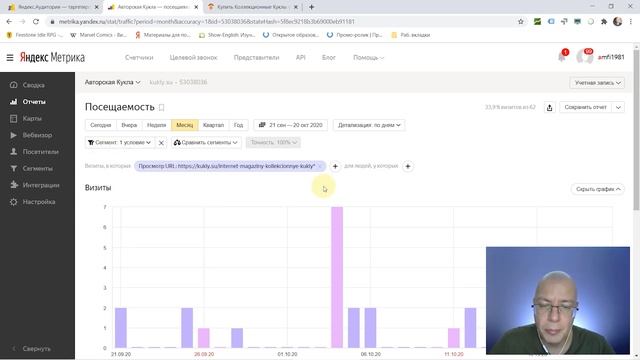Click the address bar URL
This screenshot has height=360, width=640.
(207, 22)
